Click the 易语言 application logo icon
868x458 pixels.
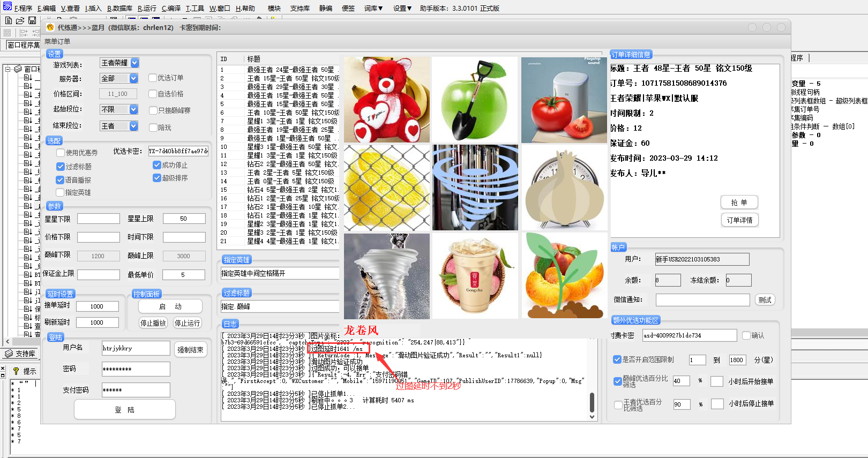point(7,6)
